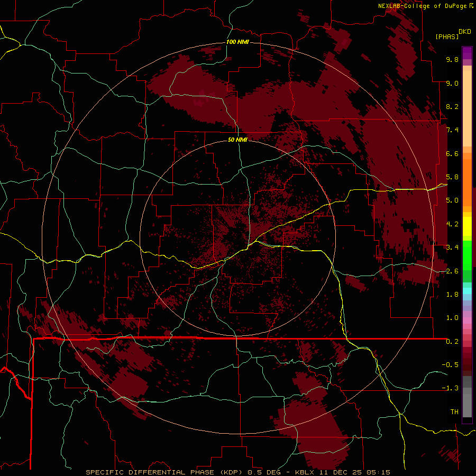Click the 4.2 legend value
The width and height of the screenshot is (476, 476).
click(452, 224)
